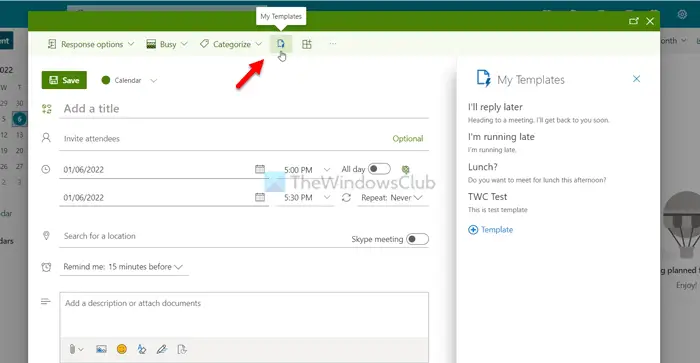Open settings gear in Outlook header

[682, 14]
